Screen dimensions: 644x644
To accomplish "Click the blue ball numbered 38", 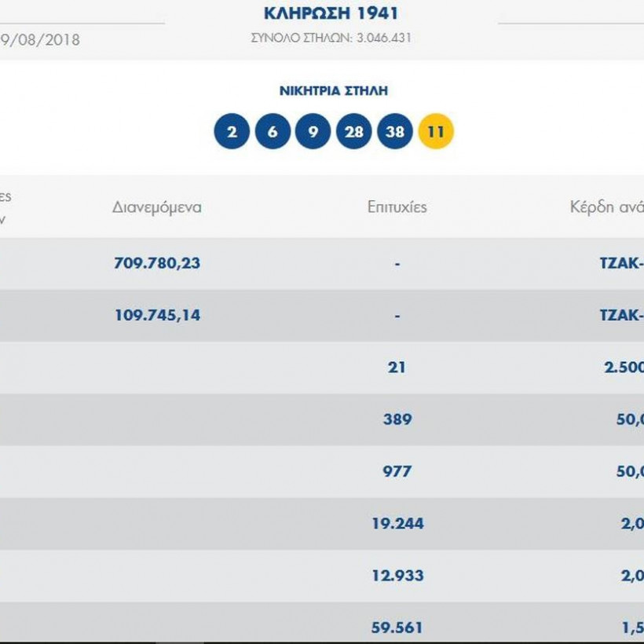I will (395, 132).
